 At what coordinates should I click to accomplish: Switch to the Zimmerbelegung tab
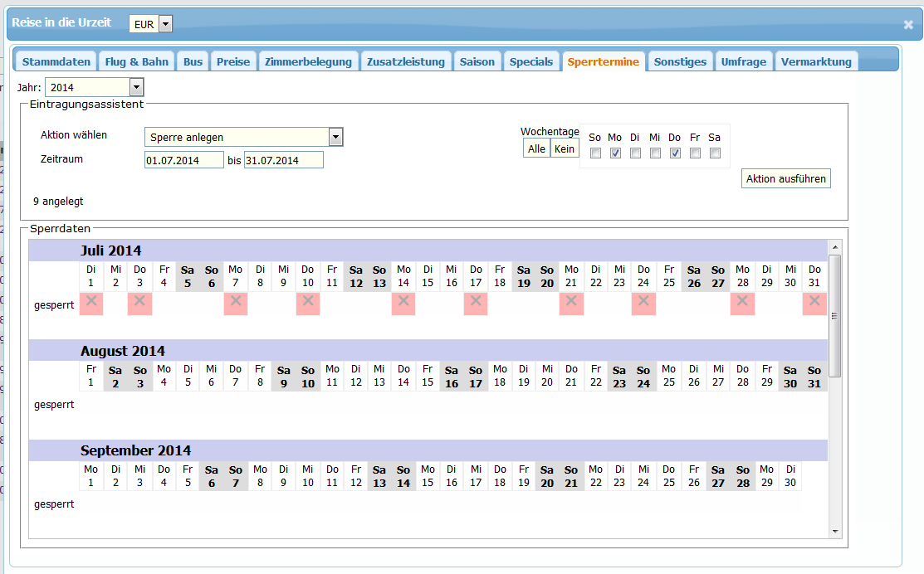pos(309,61)
